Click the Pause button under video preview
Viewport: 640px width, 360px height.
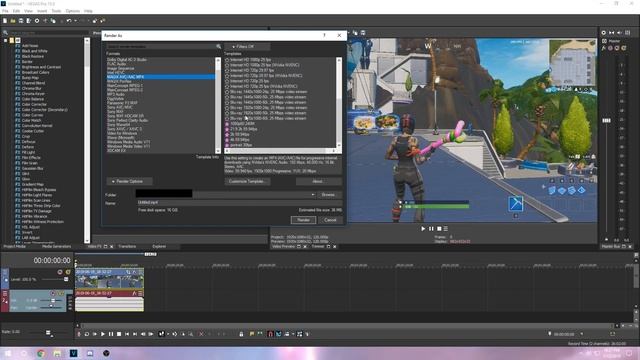click(431, 229)
